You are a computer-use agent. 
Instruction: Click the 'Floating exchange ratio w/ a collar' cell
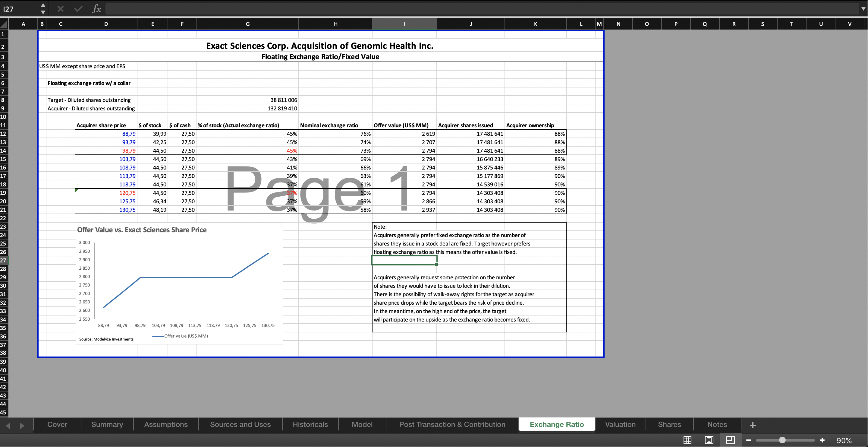[89, 83]
